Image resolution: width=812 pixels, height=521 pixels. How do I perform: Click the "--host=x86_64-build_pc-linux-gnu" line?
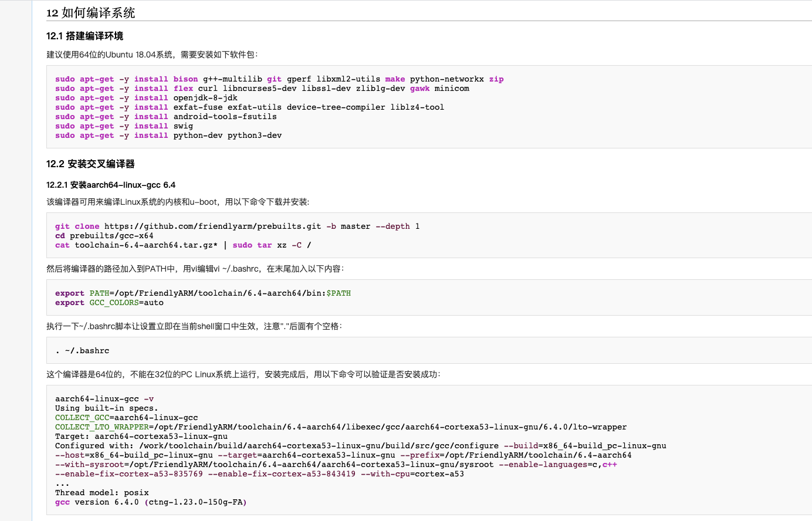343,455
